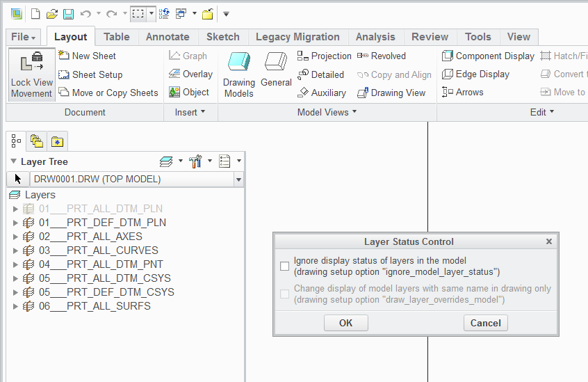This screenshot has width=588, height=382.
Task: Switch to the Table tab
Action: 117,37
